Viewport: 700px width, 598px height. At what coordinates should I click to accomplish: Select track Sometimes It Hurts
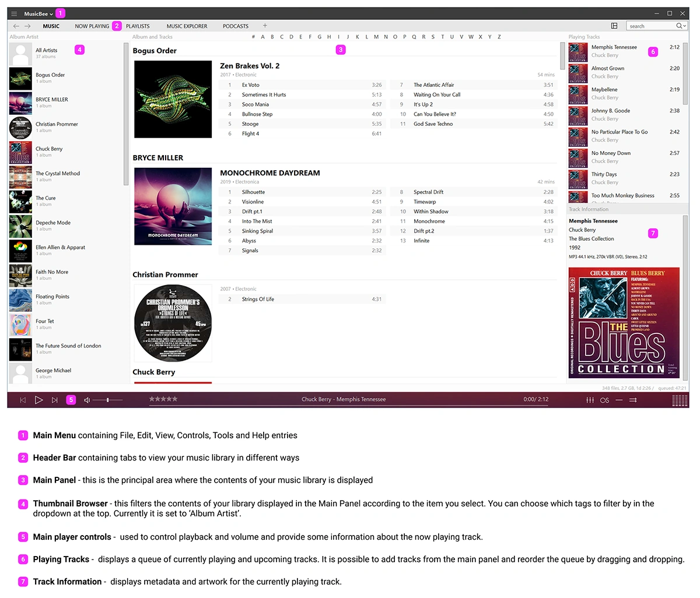(x=302, y=94)
